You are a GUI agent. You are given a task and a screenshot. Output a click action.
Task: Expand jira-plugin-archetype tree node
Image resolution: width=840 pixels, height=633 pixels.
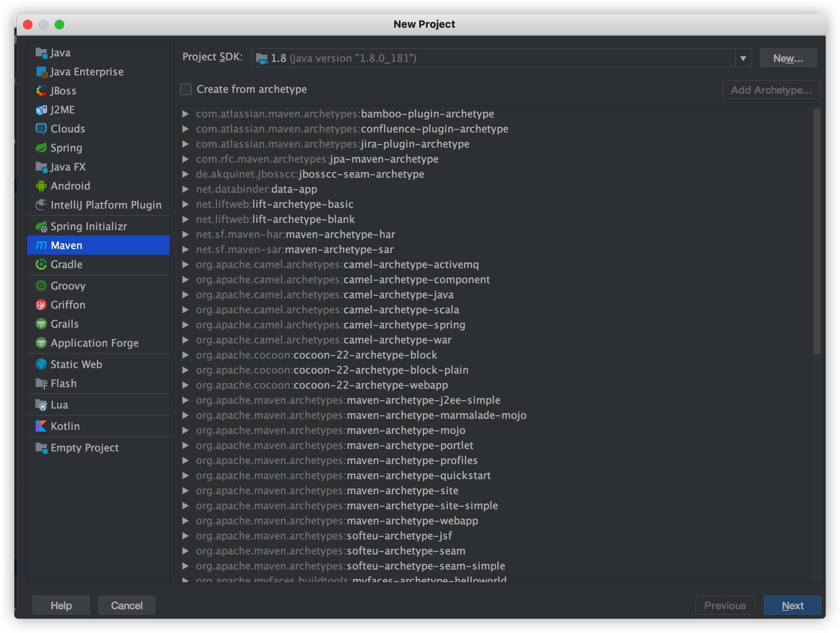click(185, 144)
